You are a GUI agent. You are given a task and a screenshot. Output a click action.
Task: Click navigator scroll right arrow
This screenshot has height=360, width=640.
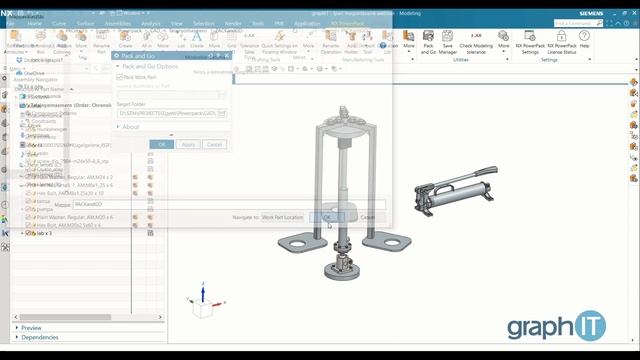pos(160,317)
